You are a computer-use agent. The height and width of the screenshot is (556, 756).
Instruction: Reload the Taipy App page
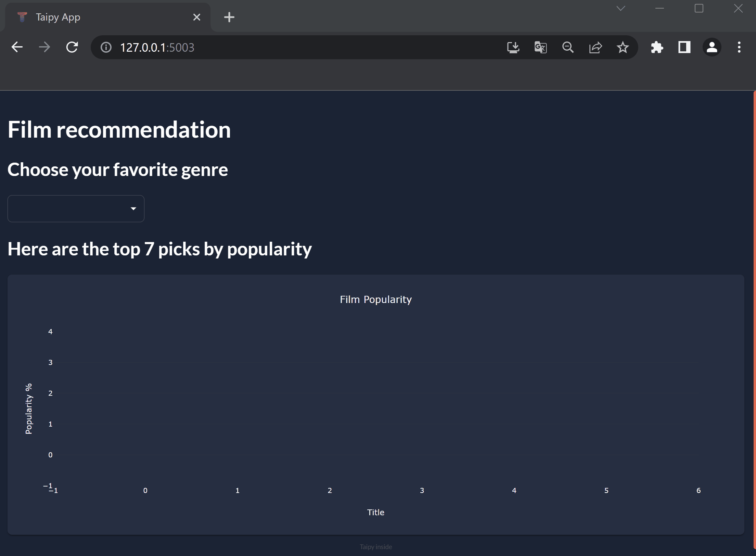[72, 47]
